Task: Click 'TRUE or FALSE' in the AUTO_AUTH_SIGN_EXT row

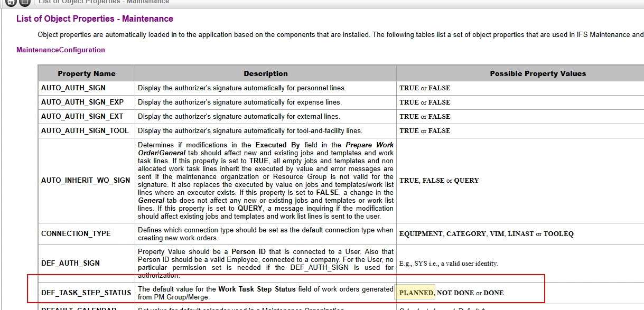Action: click(425, 117)
